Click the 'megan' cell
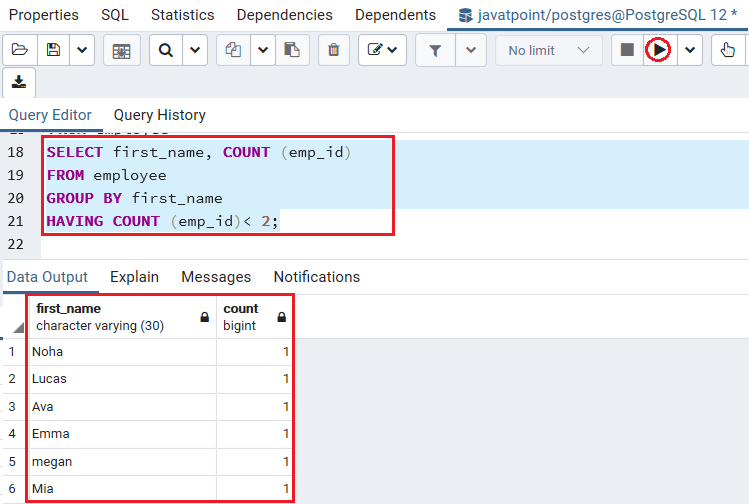Screen dimensions: 749x504 pos(122,462)
